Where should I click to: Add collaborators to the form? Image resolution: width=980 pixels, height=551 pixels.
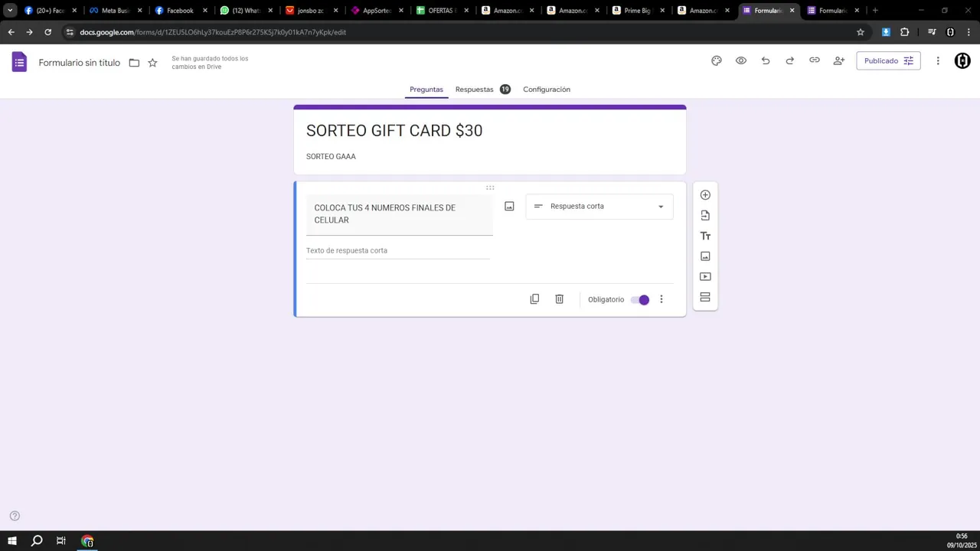(839, 60)
